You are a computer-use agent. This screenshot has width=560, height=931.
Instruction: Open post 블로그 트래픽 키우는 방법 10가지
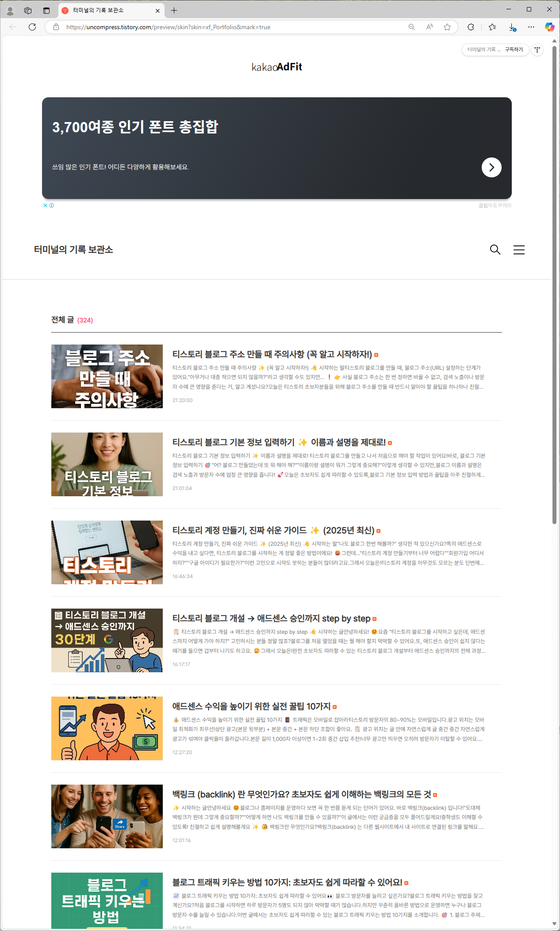287,882
